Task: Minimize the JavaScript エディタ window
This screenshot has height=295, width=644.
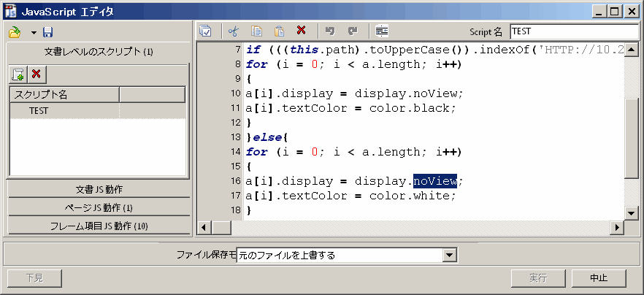Action: point(600,12)
